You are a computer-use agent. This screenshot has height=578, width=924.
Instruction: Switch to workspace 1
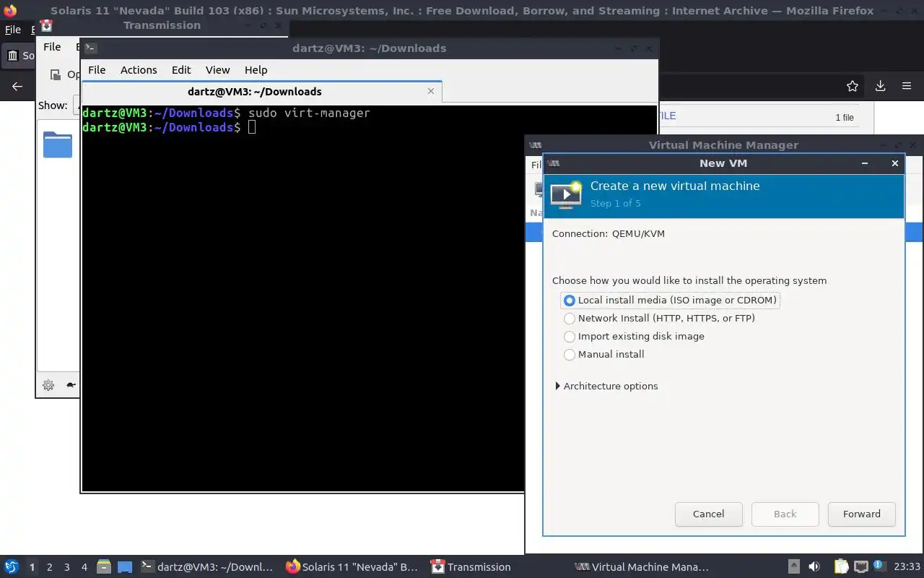(32, 567)
